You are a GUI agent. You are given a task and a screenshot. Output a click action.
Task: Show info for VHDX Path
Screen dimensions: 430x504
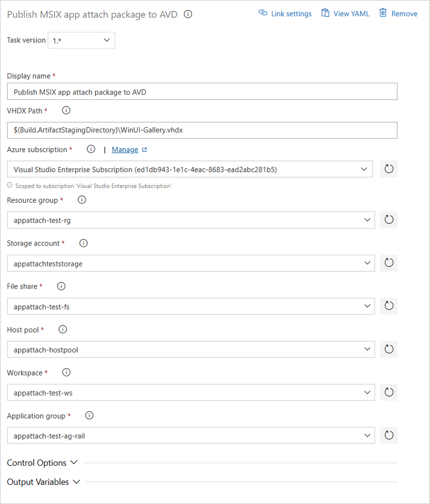click(66, 110)
